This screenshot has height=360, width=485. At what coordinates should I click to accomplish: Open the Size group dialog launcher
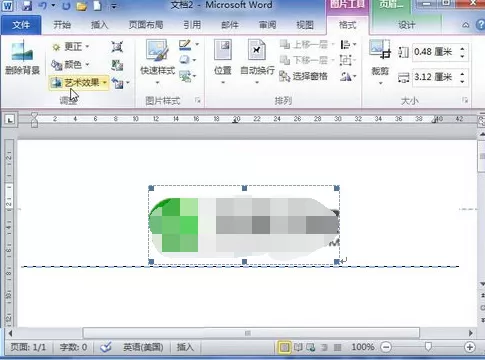point(465,100)
